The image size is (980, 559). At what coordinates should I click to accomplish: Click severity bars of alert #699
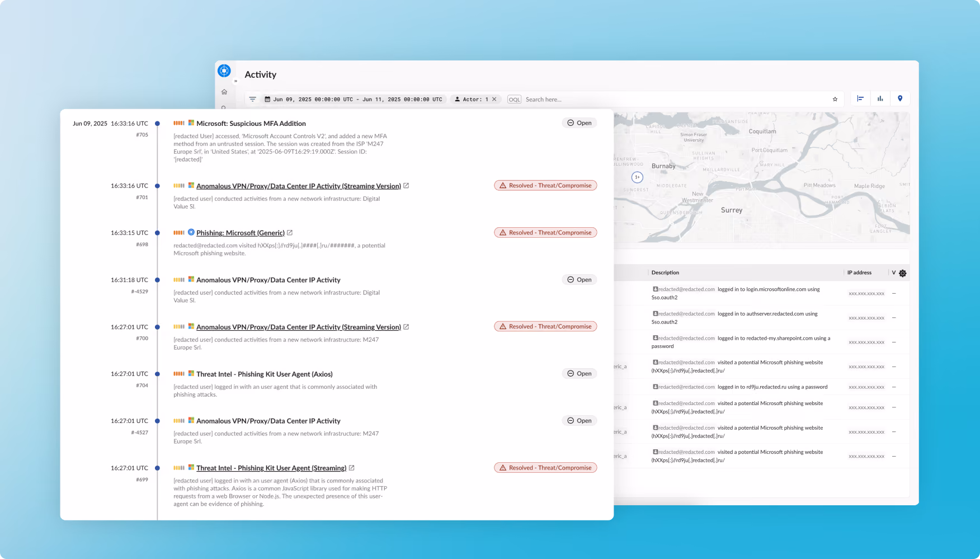pos(179,468)
